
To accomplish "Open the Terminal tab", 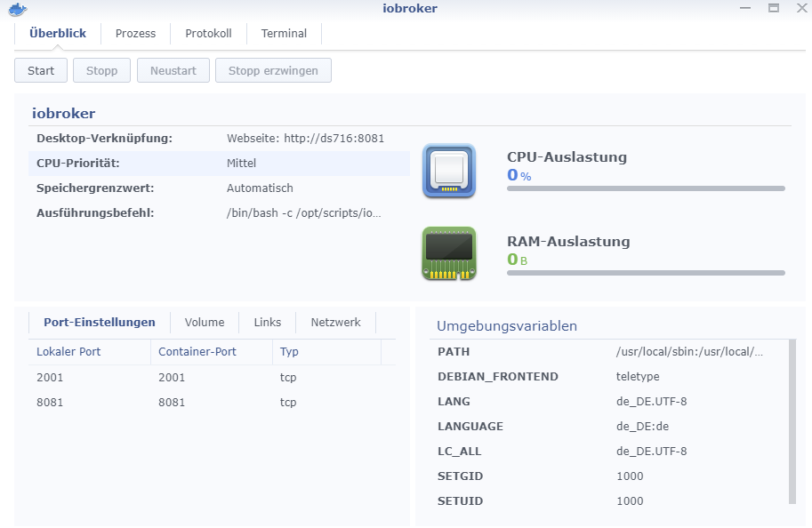I will pos(284,34).
